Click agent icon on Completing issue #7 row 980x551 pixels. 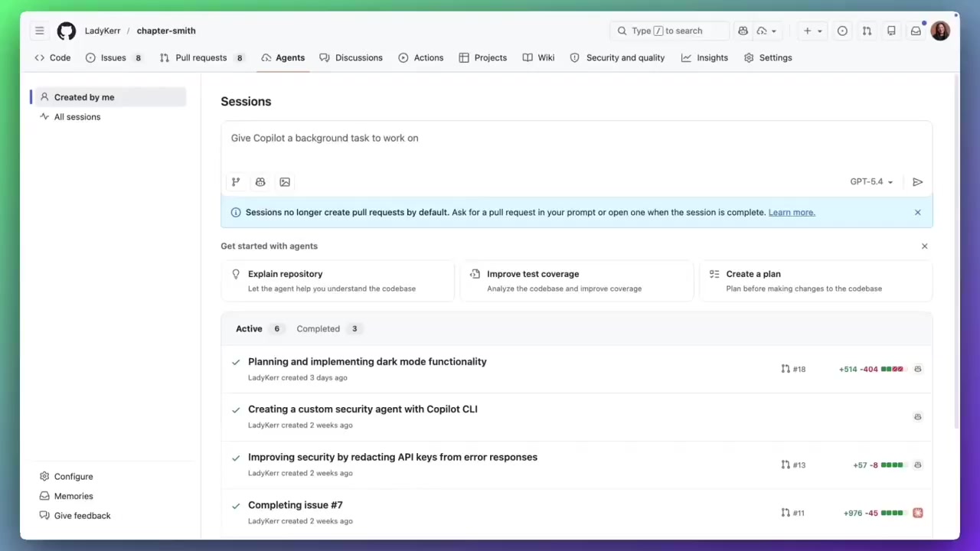pyautogui.click(x=917, y=513)
